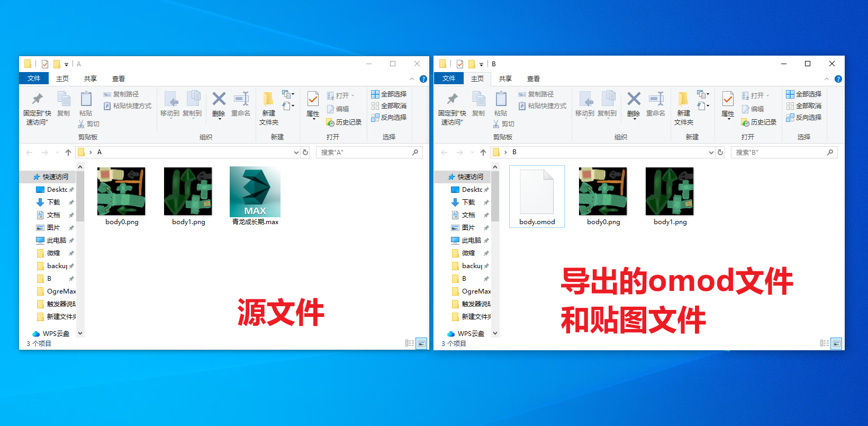Switch to View (查看) tab in window A
The height and width of the screenshot is (426, 868).
pos(119,78)
